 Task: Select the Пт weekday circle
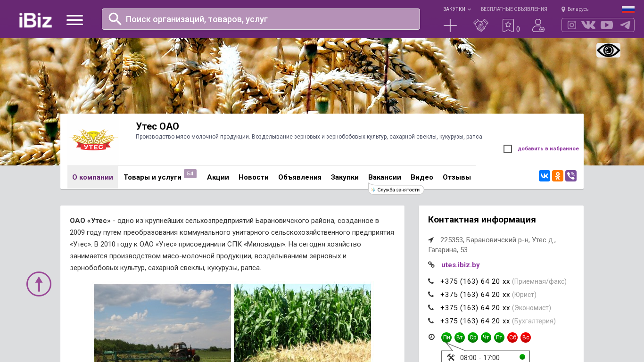(x=499, y=337)
